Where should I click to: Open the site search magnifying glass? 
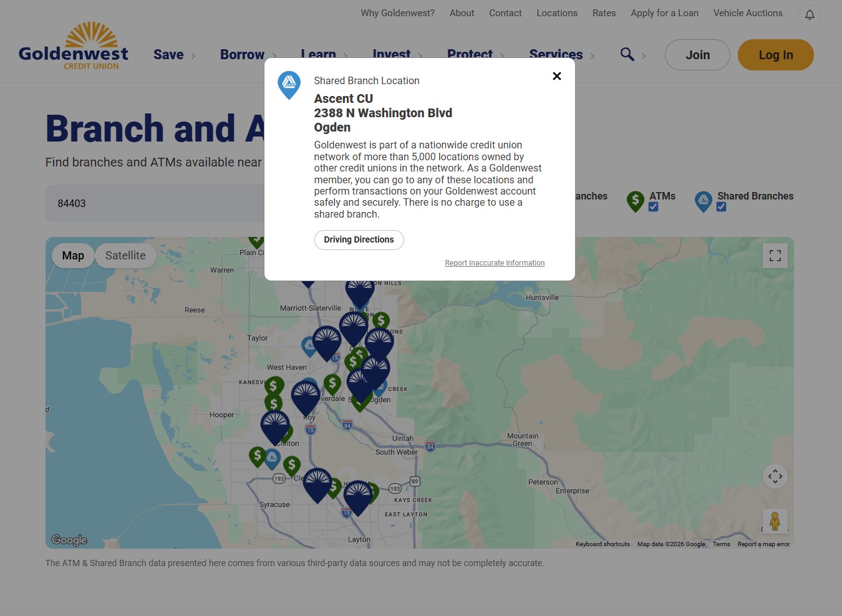[627, 54]
